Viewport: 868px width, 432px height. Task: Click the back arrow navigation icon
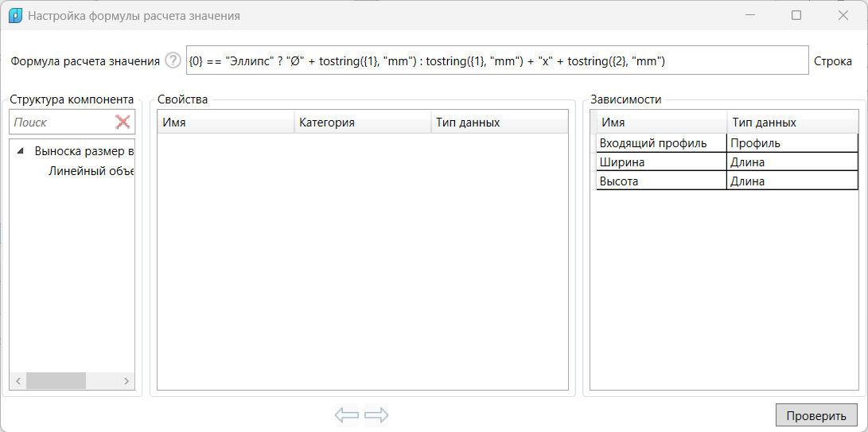[x=347, y=414]
